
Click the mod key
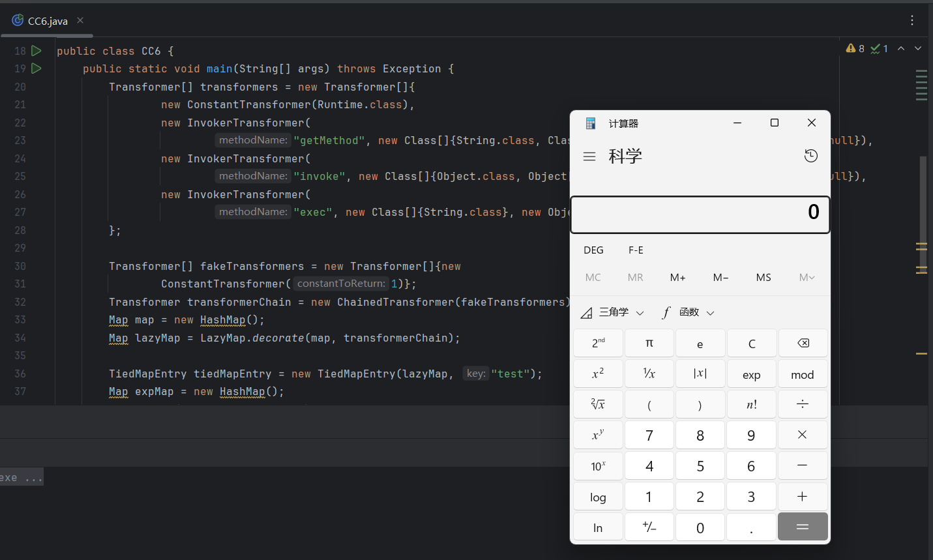tap(803, 374)
